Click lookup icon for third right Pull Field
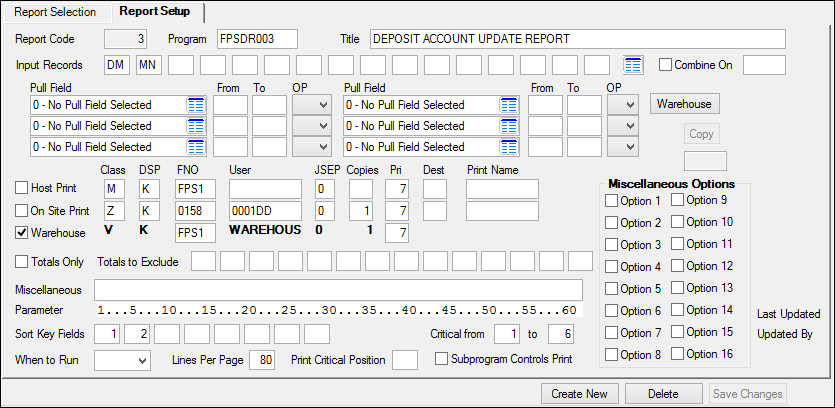835x408 pixels. click(x=509, y=147)
